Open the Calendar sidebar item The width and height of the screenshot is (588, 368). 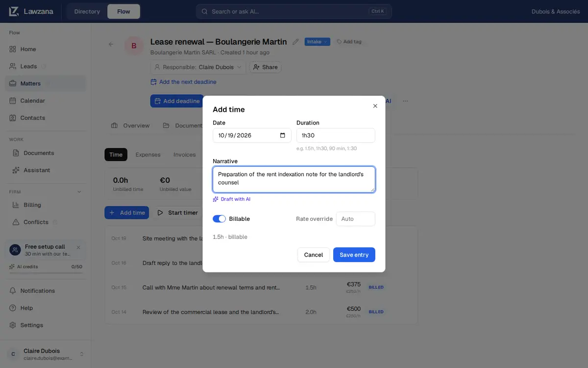tap(46, 101)
